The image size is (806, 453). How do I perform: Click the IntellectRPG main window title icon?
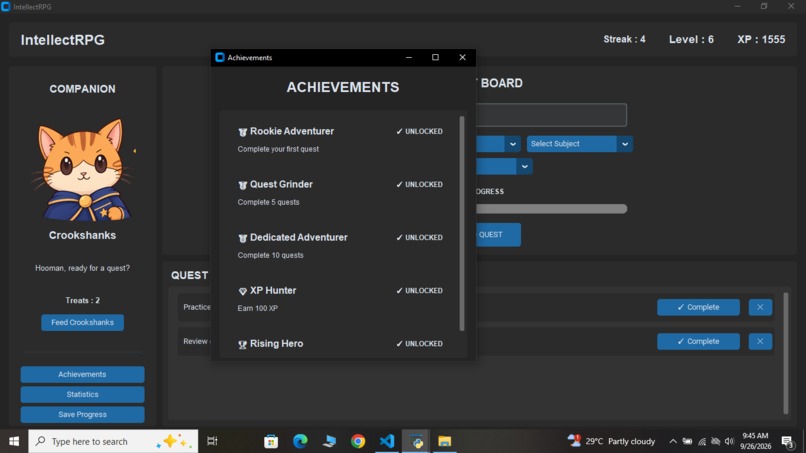[6, 7]
